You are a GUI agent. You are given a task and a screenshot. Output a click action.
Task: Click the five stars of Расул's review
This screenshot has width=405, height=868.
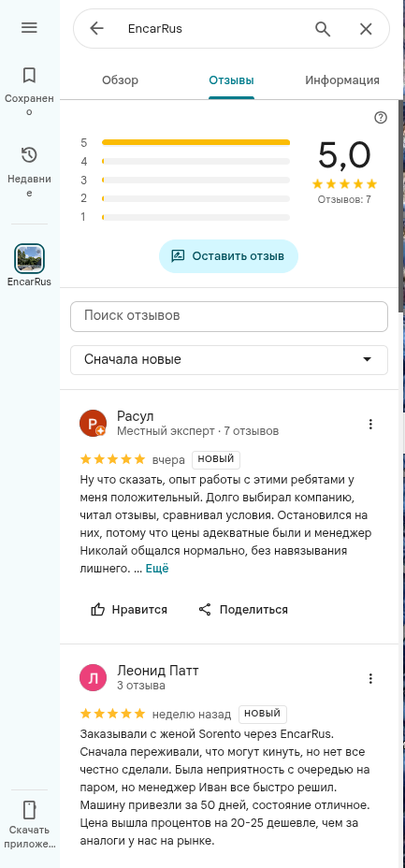tap(113, 459)
